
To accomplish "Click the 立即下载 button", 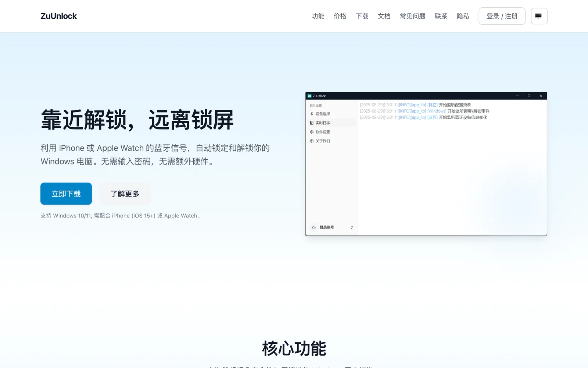I will pyautogui.click(x=66, y=194).
